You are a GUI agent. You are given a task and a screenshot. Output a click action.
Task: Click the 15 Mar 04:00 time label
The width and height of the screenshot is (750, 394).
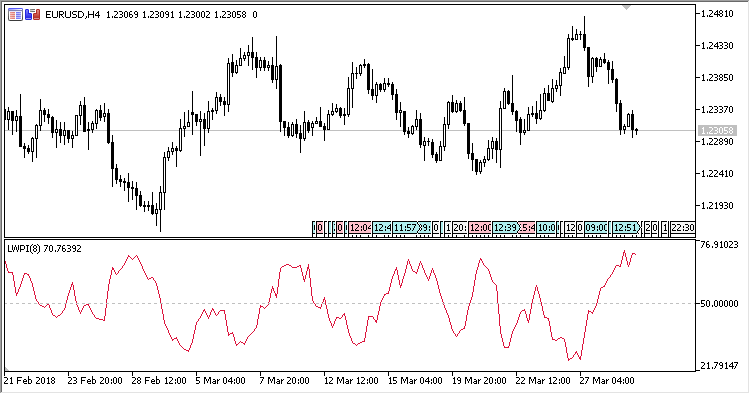[415, 381]
